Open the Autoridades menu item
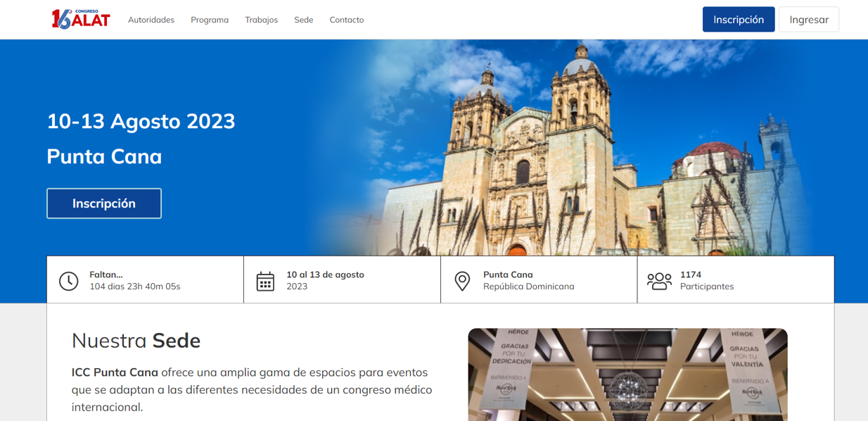 [x=151, y=20]
